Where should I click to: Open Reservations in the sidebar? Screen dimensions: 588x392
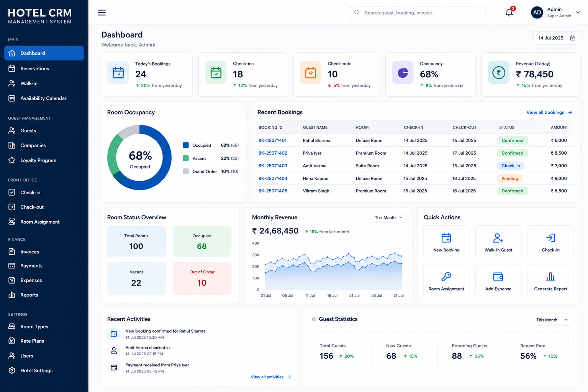44,69
